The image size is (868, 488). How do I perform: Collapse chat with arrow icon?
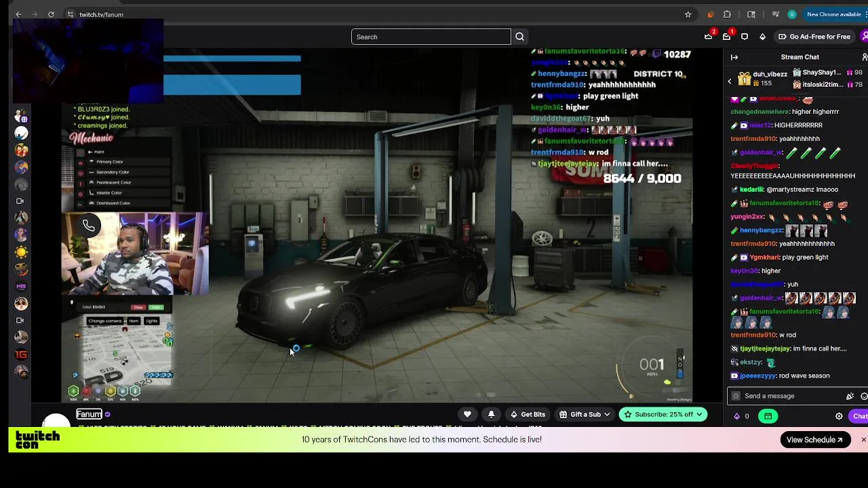coord(734,57)
